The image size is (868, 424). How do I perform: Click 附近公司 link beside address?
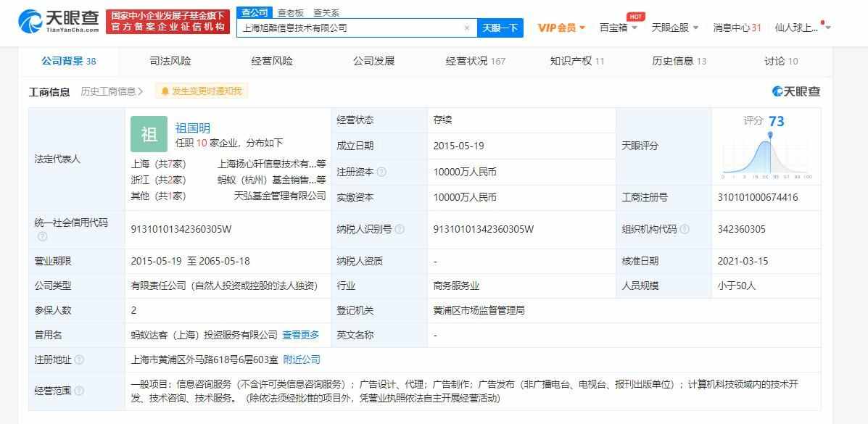(302, 359)
